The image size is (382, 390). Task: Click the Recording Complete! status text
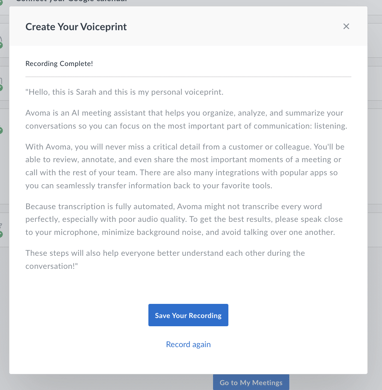click(59, 63)
